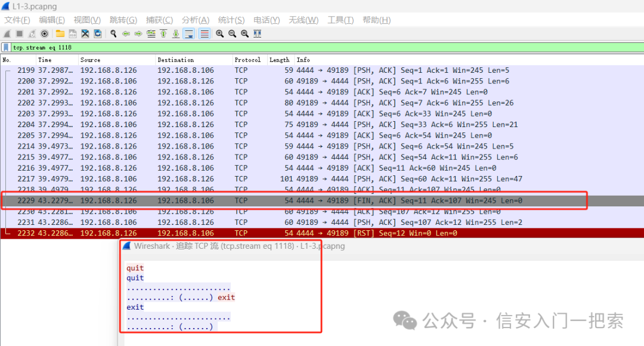Select packet 2202 with Len=26
Screen dimensions: 644x346
(x=322, y=103)
